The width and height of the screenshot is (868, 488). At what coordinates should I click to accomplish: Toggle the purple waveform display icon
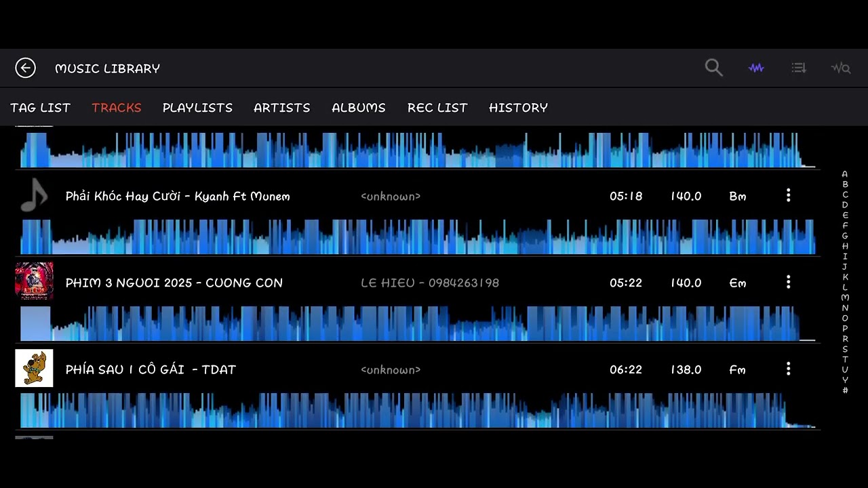pyautogui.click(x=756, y=68)
